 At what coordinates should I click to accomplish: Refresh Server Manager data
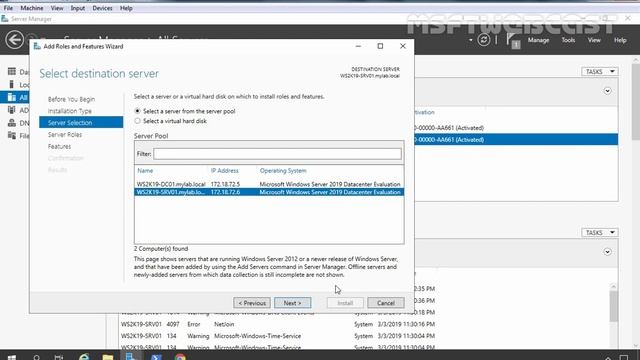tap(484, 40)
